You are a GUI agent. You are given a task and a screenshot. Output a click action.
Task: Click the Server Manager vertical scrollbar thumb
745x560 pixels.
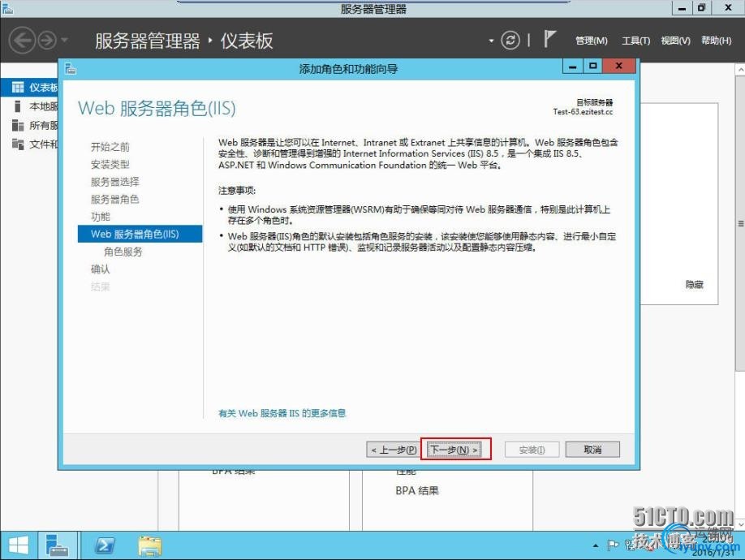point(740,222)
